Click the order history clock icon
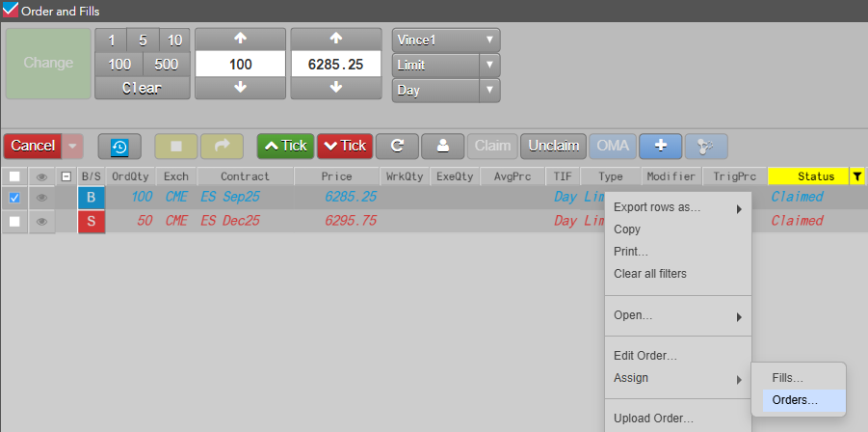Viewport: 868px width, 432px height. point(119,146)
